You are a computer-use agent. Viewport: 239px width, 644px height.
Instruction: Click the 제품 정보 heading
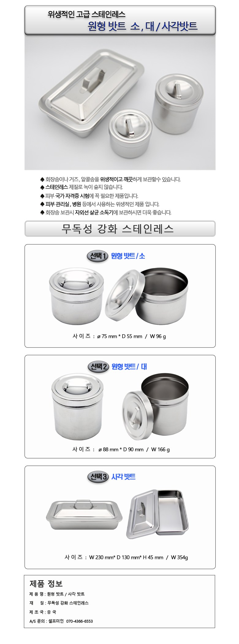pos(46,583)
